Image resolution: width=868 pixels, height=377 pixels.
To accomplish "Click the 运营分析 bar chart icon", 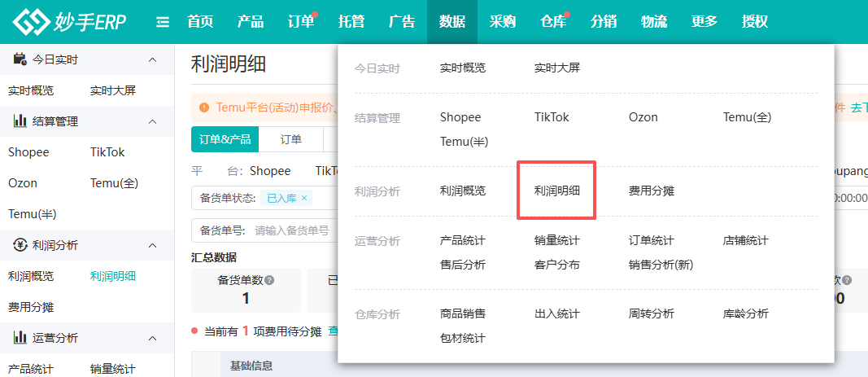I will pyautogui.click(x=20, y=338).
